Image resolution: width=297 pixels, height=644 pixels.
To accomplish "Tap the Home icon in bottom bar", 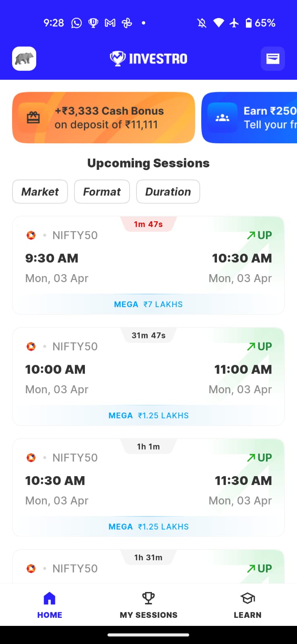I will [49, 599].
